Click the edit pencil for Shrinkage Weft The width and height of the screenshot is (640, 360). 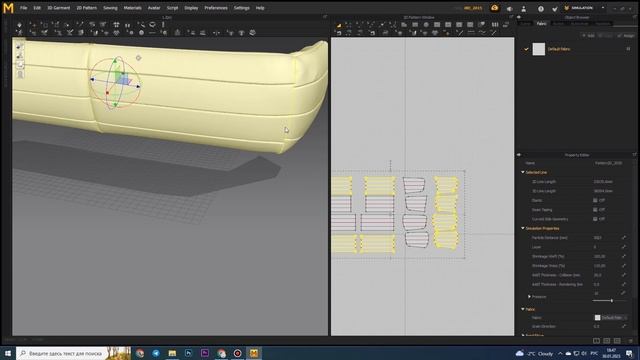point(623,256)
